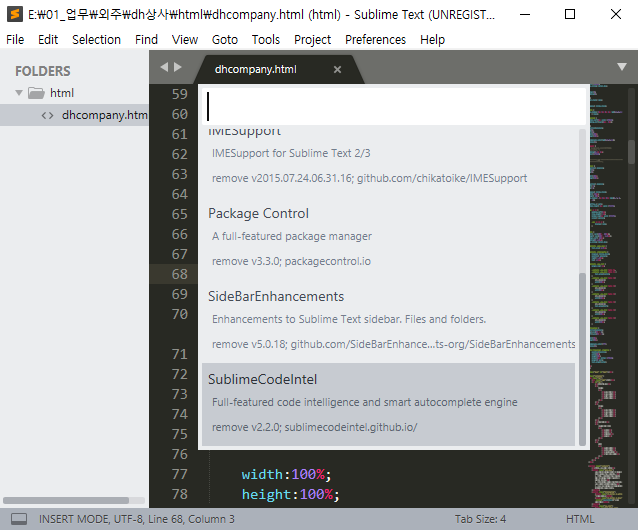Click the editor vertical scrollbar
638x530 pixels.
pos(631,152)
